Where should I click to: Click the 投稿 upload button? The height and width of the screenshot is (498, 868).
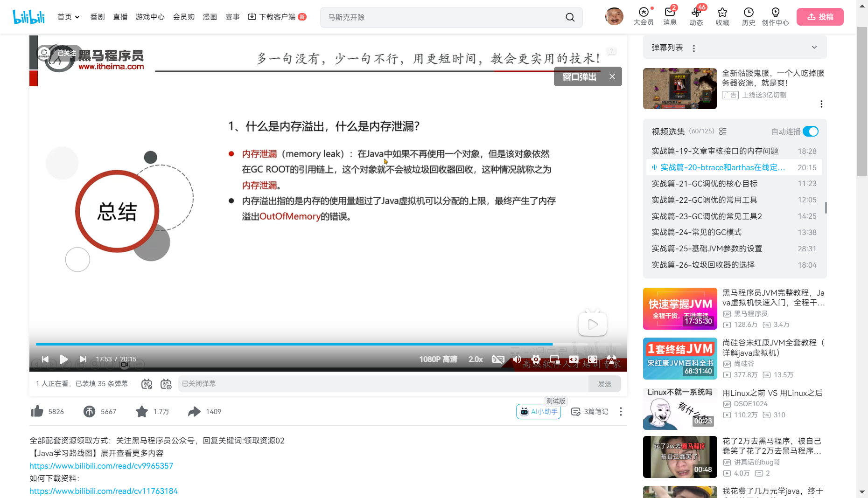click(819, 16)
